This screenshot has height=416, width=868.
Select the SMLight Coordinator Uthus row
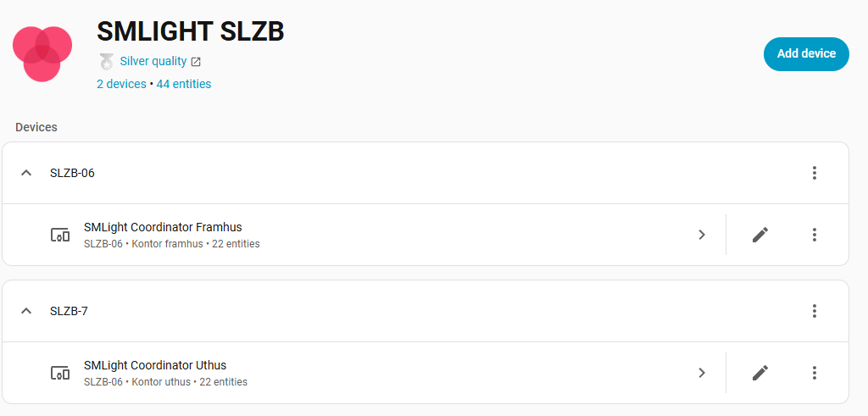tap(339, 373)
